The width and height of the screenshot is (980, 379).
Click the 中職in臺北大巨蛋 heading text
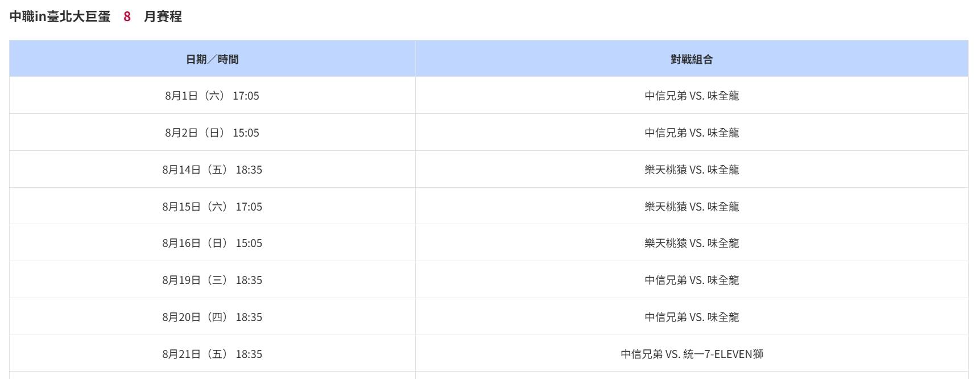click(60, 17)
